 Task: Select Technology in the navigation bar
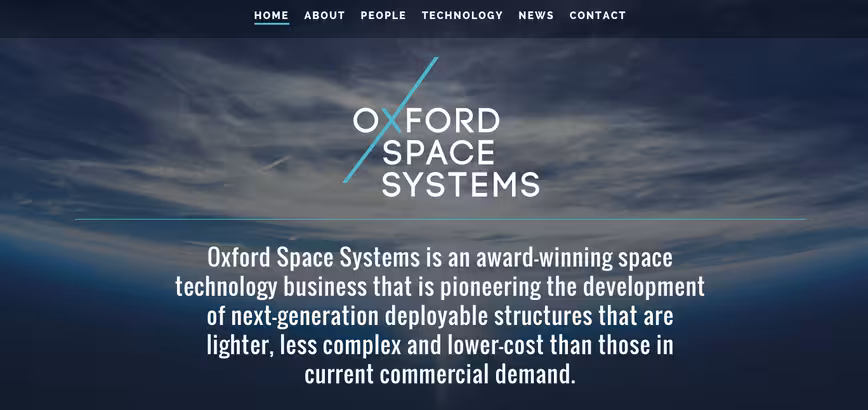click(462, 15)
